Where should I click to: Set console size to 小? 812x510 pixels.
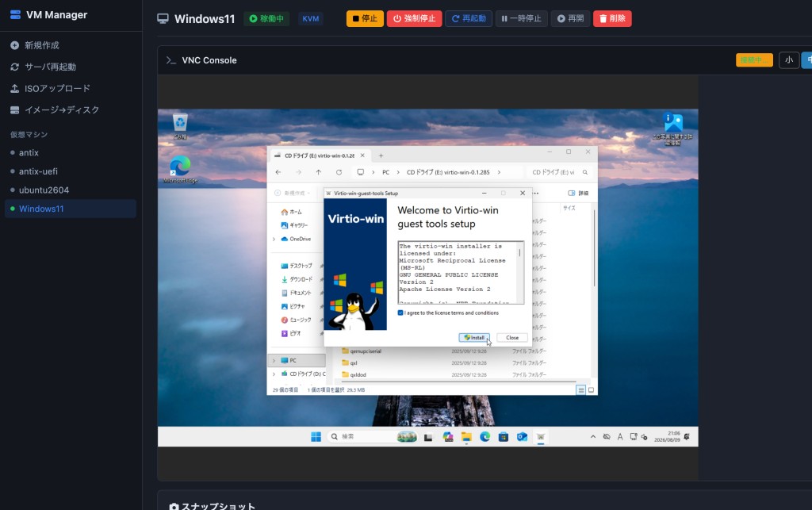(789, 60)
